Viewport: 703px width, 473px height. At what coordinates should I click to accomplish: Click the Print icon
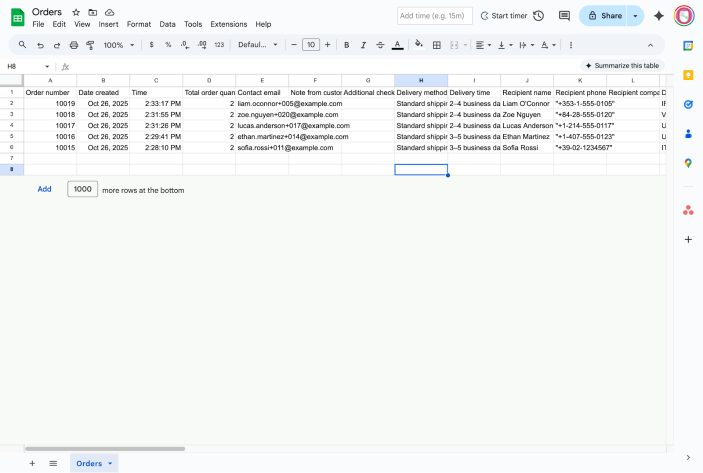pyautogui.click(x=74, y=45)
